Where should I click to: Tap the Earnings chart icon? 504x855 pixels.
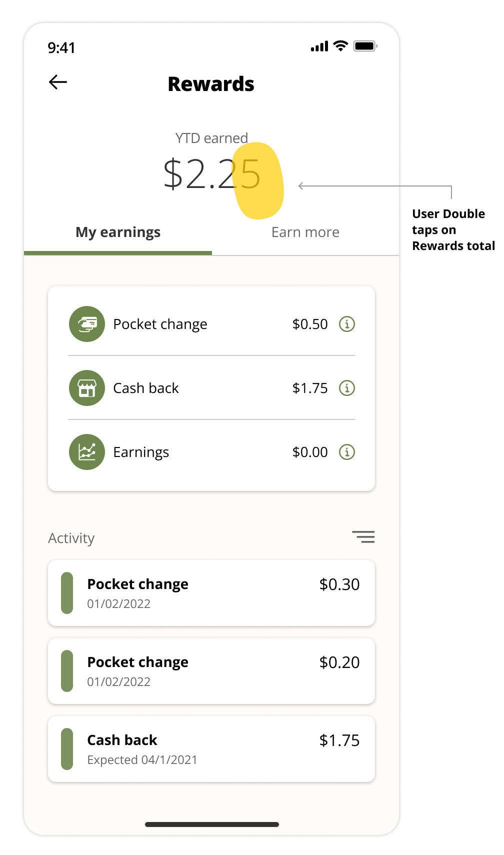(x=87, y=452)
